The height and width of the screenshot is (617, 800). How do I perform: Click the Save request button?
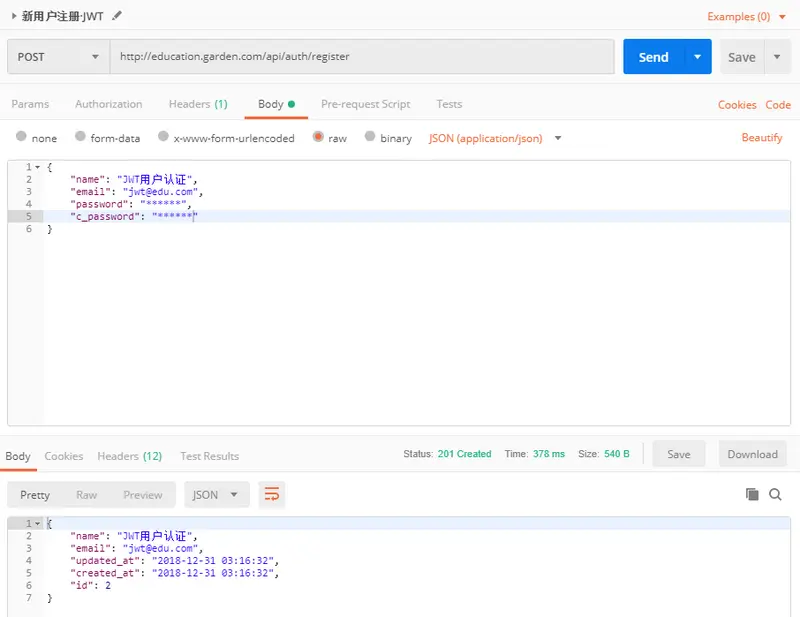pyautogui.click(x=741, y=57)
